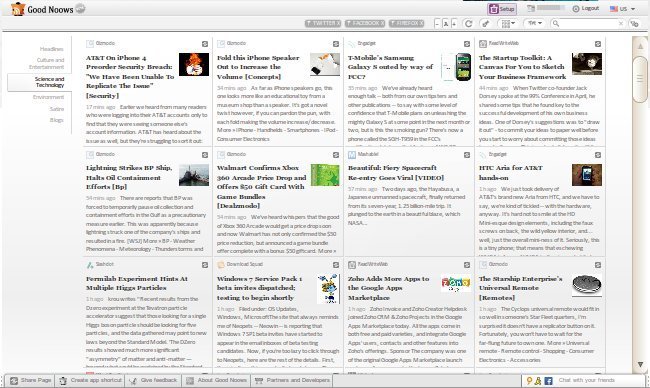The width and height of the screenshot is (650, 388).
Task: Open Beautiful: Fiery Spacecraft Re-entry headline
Action: point(396,173)
